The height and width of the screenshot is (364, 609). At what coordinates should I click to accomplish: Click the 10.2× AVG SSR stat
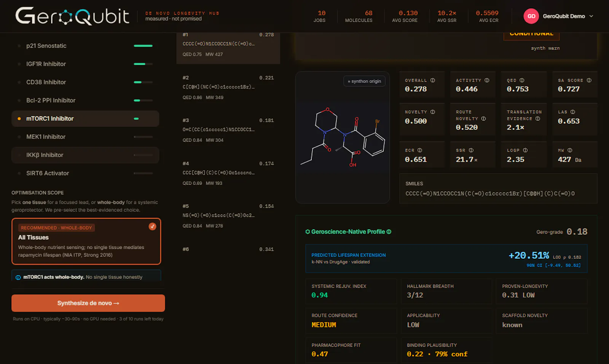[x=447, y=16]
